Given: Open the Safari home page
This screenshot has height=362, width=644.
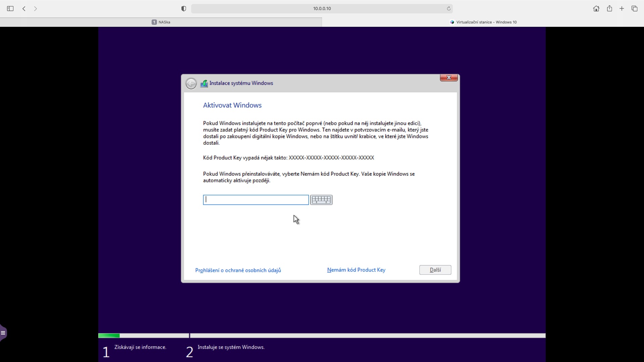Looking at the screenshot, I should pyautogui.click(x=596, y=9).
